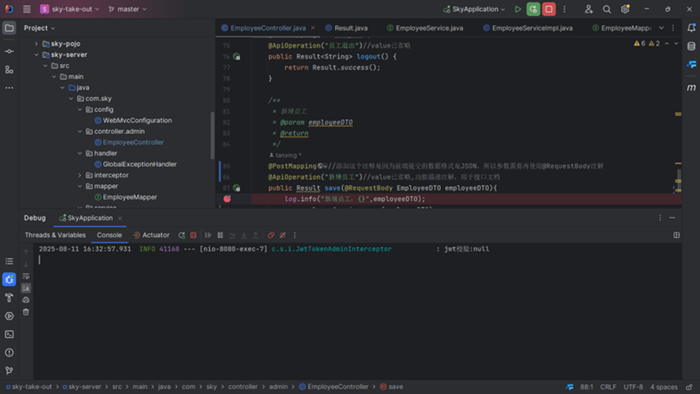Image resolution: width=700 pixels, height=394 pixels.
Task: Remove breakpoint at line 88
Action: tap(227, 199)
